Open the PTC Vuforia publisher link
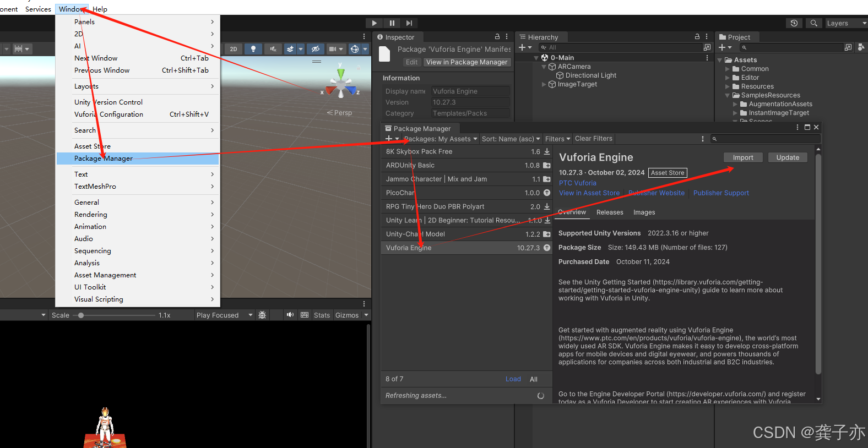 click(x=578, y=183)
